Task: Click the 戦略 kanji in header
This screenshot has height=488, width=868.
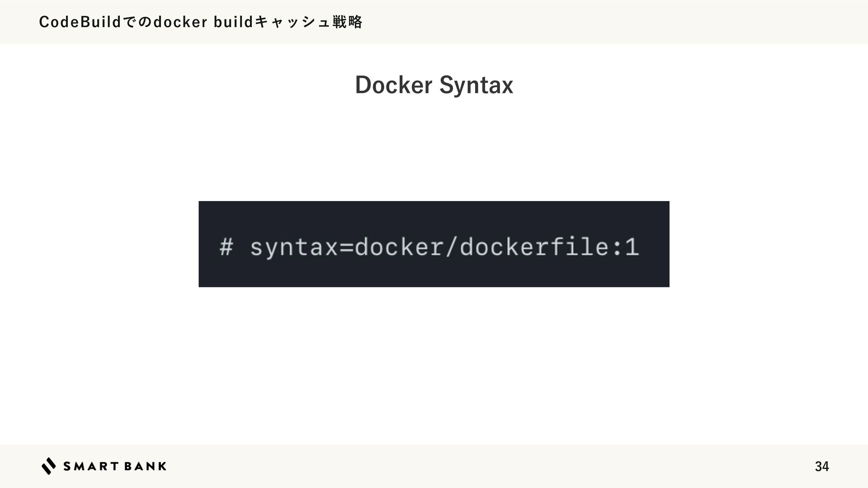Action: (347, 22)
